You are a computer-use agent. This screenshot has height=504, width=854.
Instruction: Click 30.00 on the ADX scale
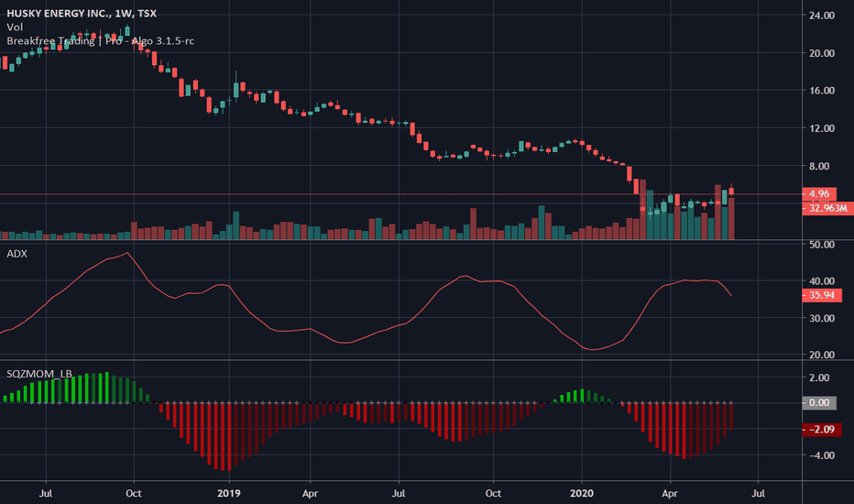[821, 318]
